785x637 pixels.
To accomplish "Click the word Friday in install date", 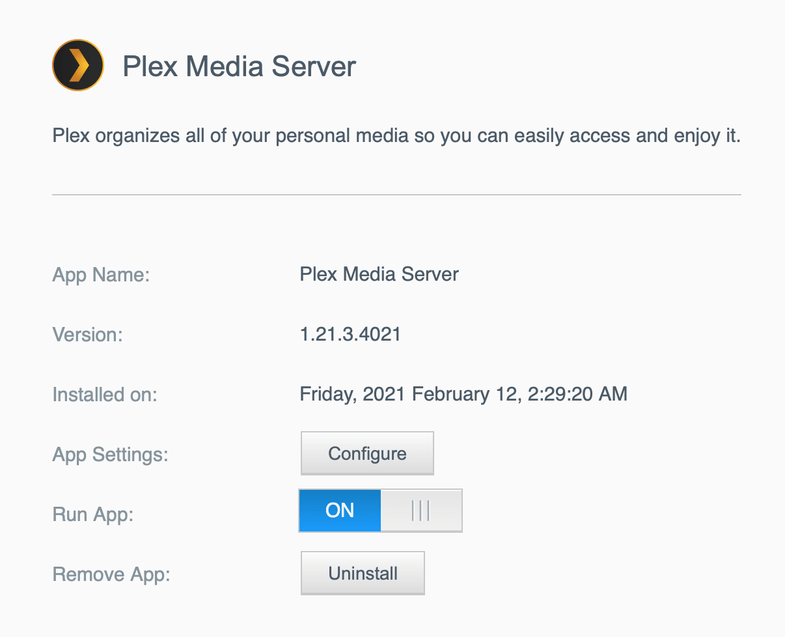I will pos(327,394).
